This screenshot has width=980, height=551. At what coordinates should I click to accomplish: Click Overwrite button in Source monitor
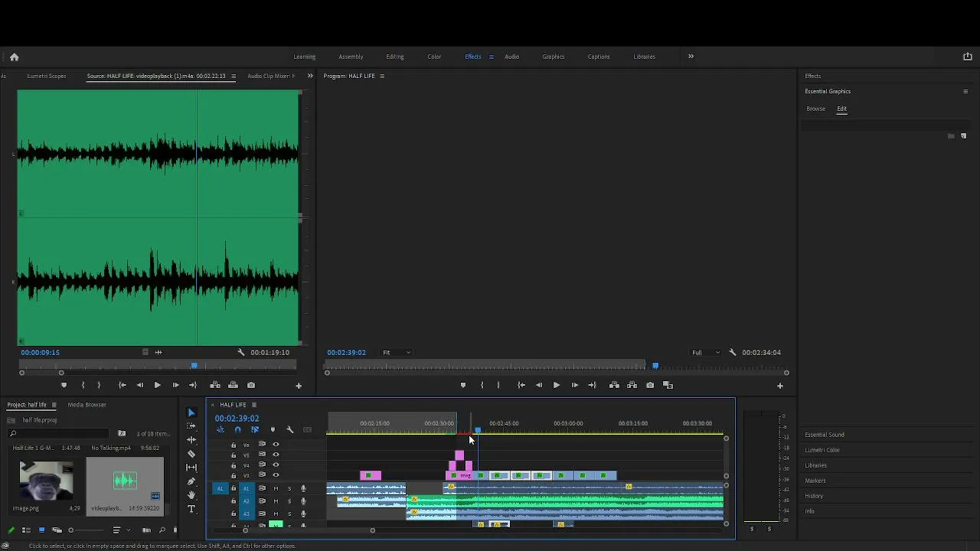233,386
